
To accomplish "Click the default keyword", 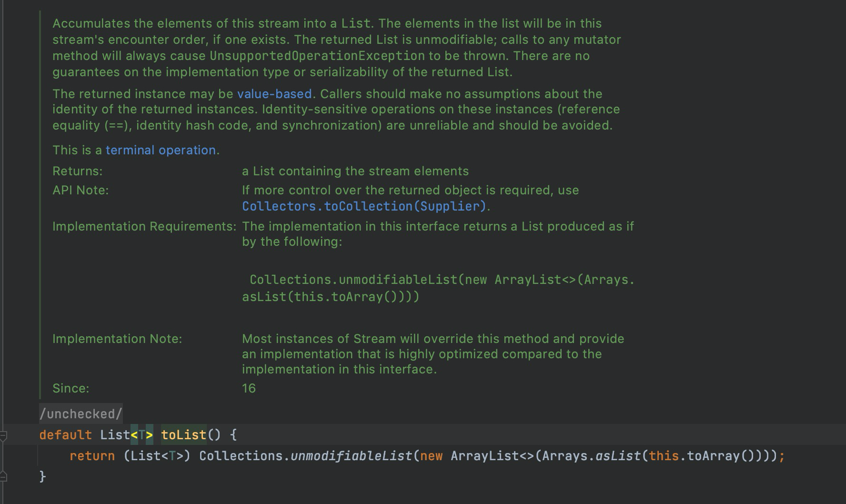I will pyautogui.click(x=65, y=435).
